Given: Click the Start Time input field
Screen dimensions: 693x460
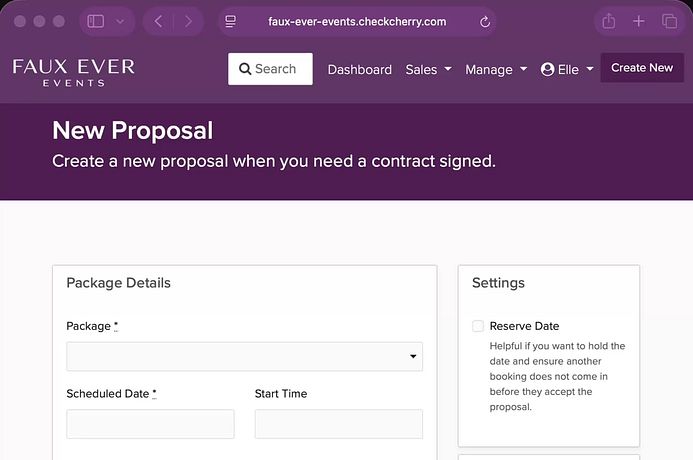Looking at the screenshot, I should point(338,424).
